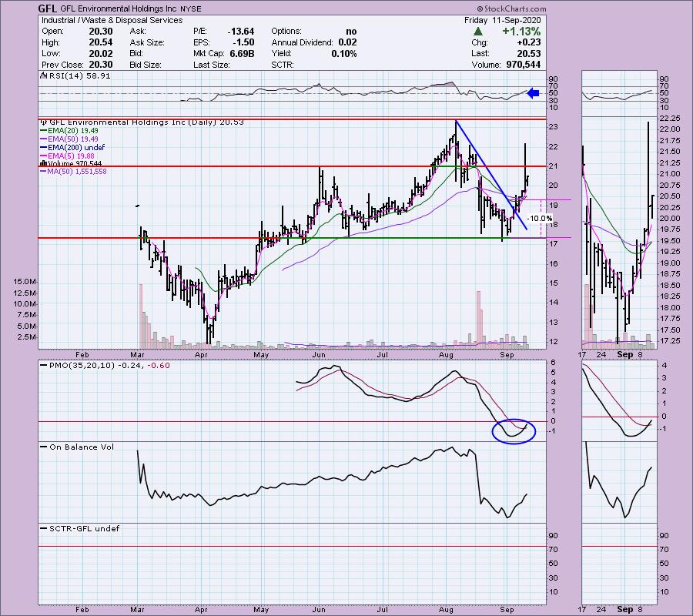The height and width of the screenshot is (616, 693).
Task: Select the Industrial / Waste & Disposal Services text
Action: click(112, 20)
